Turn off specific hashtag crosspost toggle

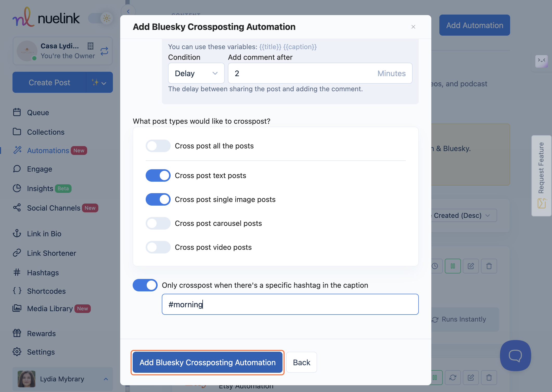[x=145, y=285]
